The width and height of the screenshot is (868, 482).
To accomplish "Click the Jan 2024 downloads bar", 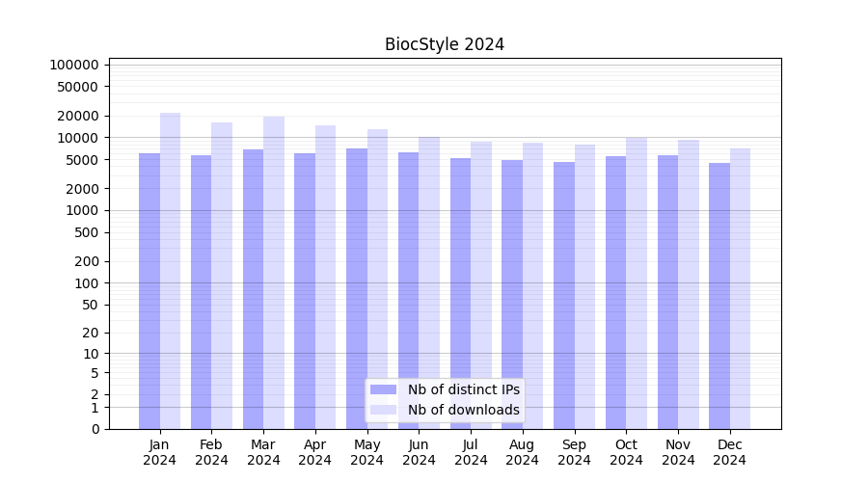I will click(x=170, y=270).
